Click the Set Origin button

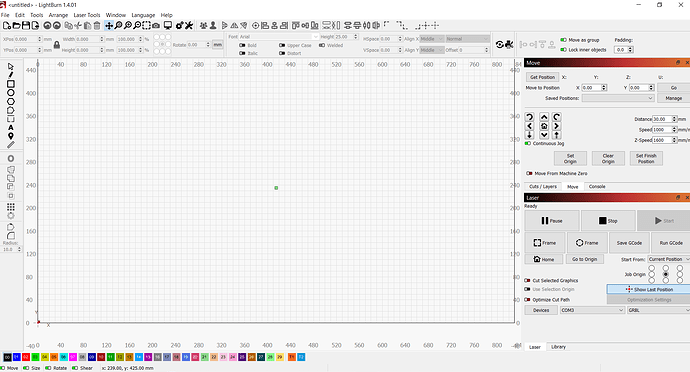[x=570, y=158]
